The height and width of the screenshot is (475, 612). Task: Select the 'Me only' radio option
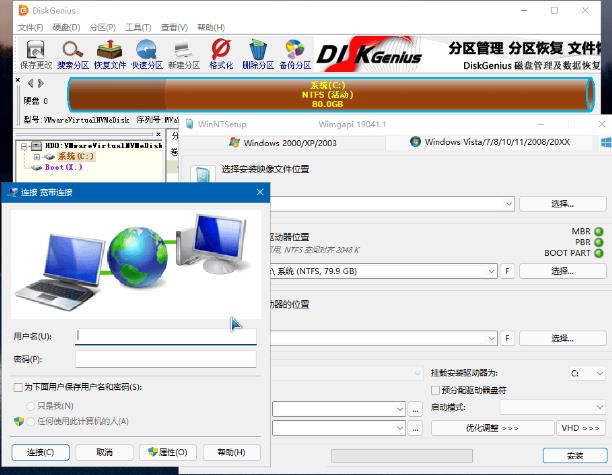(x=30, y=406)
